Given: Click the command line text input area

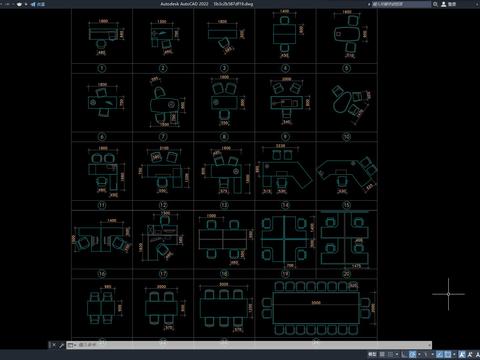Looking at the screenshot, I should [x=253, y=345].
